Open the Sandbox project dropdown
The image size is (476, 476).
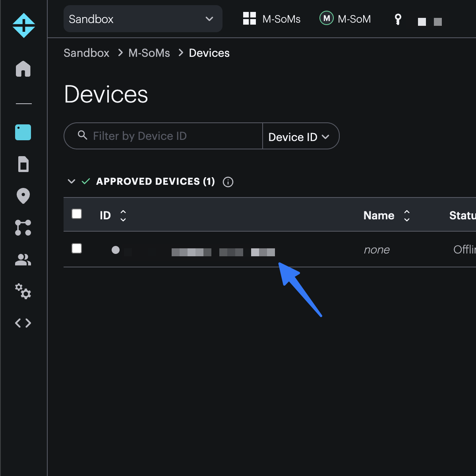point(142,19)
